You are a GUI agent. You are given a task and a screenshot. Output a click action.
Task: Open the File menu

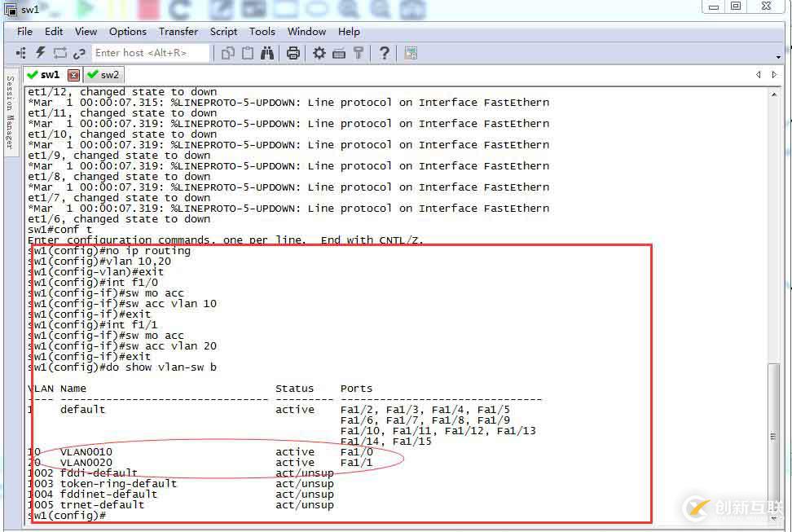click(24, 31)
